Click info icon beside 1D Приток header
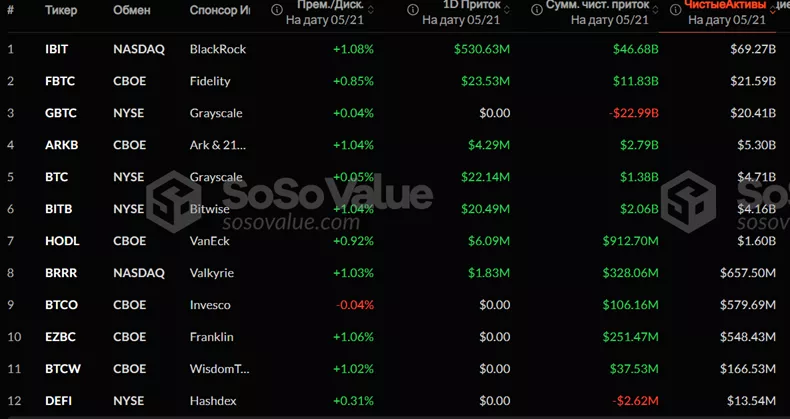The height and width of the screenshot is (419, 790). pos(412,7)
